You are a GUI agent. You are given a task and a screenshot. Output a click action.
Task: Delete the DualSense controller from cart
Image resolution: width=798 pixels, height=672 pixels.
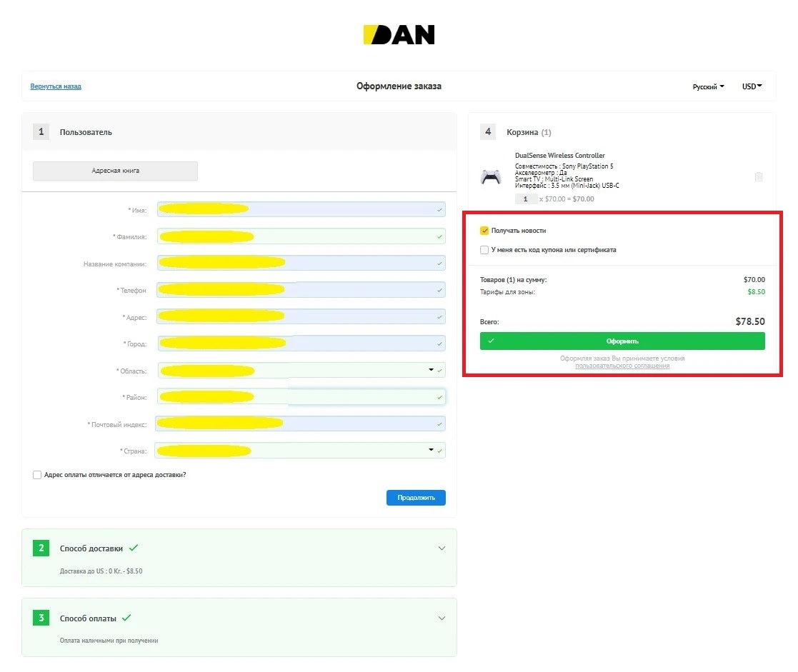point(758,177)
